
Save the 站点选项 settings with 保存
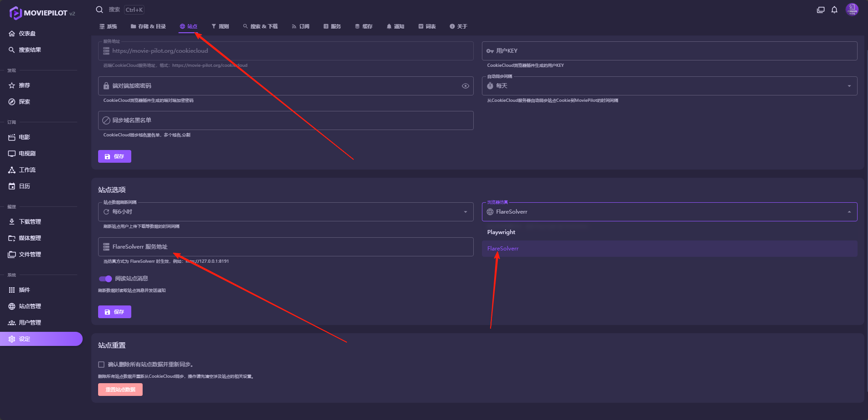tap(114, 312)
